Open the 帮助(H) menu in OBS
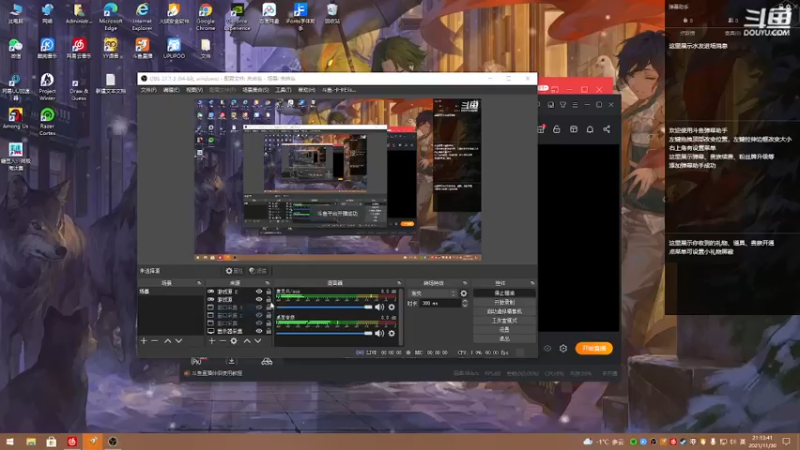This screenshot has height=450, width=800. [x=307, y=90]
